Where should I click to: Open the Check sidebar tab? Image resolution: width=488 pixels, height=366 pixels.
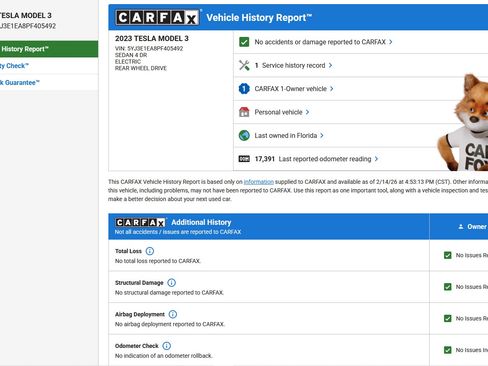tap(49, 66)
